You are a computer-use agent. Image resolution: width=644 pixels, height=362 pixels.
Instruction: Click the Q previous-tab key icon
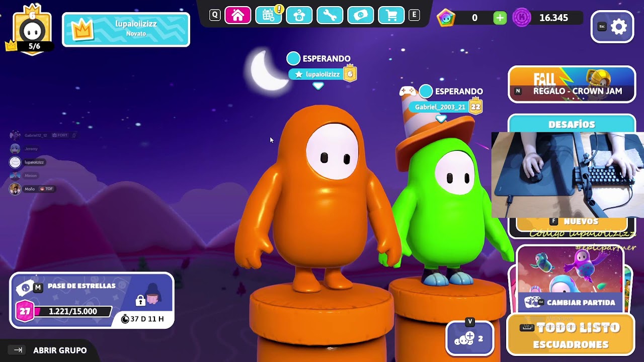pyautogui.click(x=215, y=15)
